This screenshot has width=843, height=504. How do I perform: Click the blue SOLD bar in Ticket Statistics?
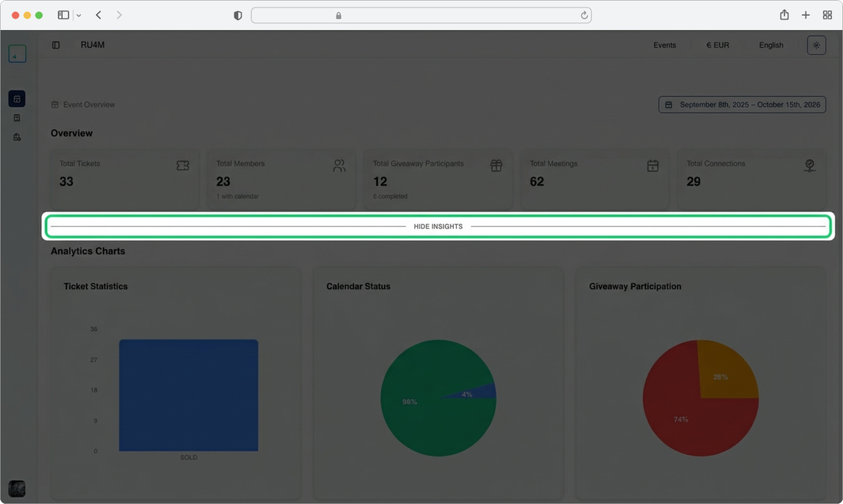189,395
